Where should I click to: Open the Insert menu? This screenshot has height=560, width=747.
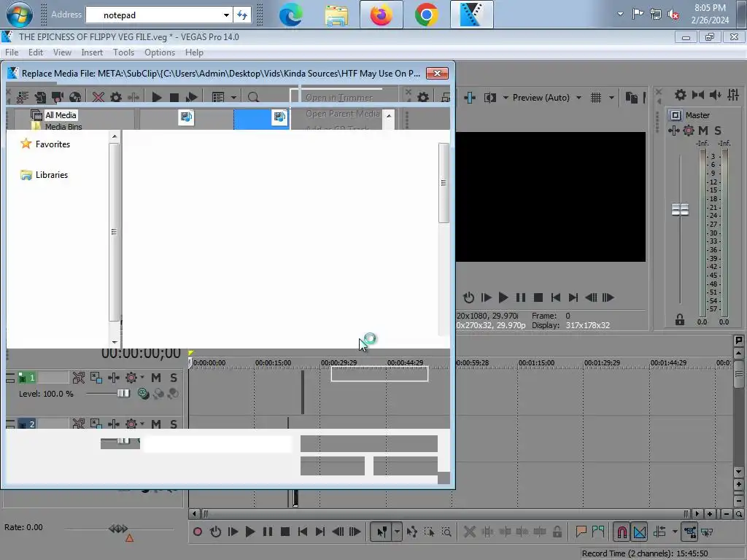point(91,52)
